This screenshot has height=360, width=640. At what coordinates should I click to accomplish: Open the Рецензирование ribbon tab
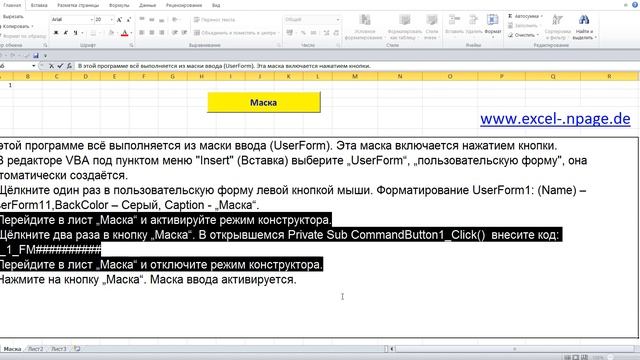[184, 5]
